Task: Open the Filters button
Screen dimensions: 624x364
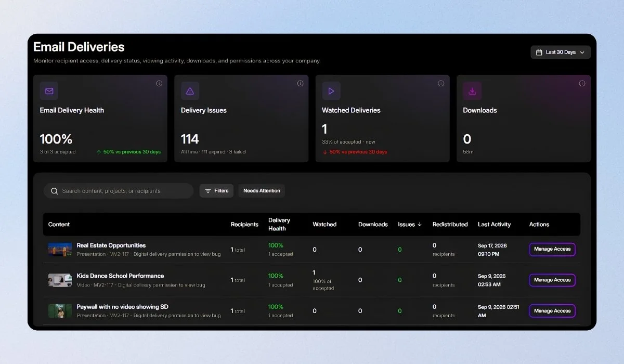Action: pyautogui.click(x=216, y=191)
